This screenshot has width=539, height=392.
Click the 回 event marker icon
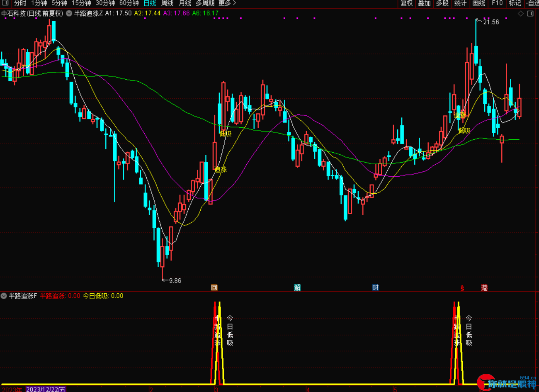(214, 287)
